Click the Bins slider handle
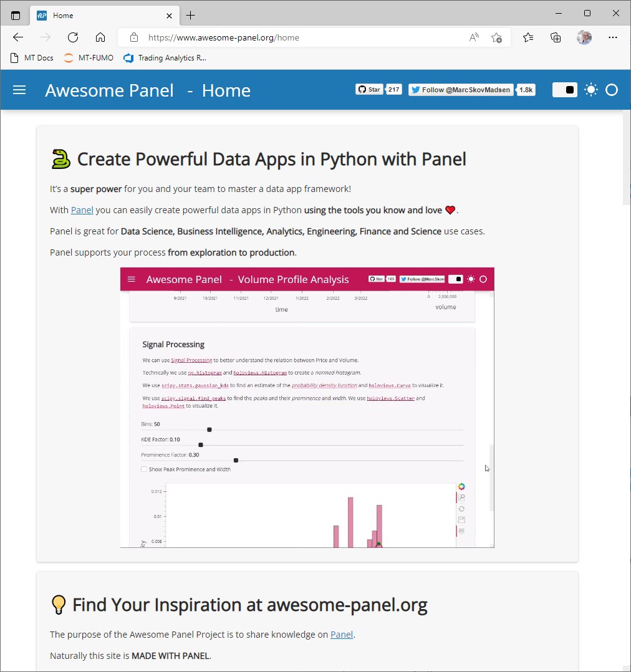Screen dimensions: 631x672 pos(210,430)
